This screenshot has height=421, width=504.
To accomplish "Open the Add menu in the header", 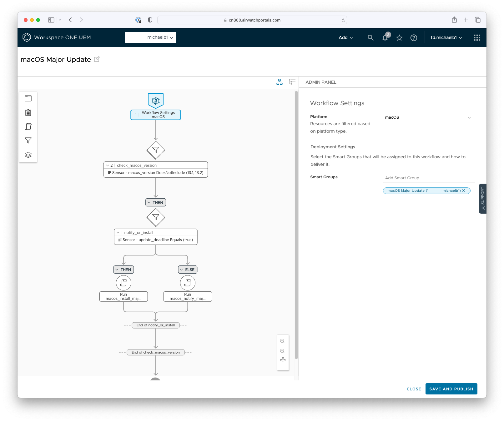I will (345, 37).
